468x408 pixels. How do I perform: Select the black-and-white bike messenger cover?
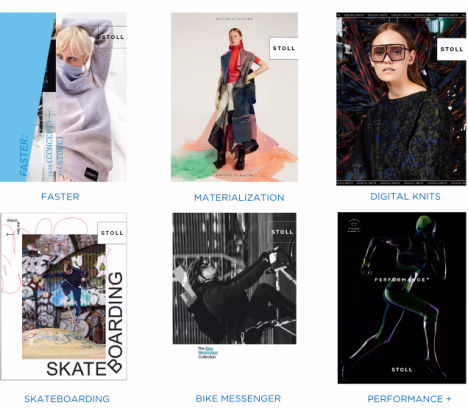click(234, 278)
